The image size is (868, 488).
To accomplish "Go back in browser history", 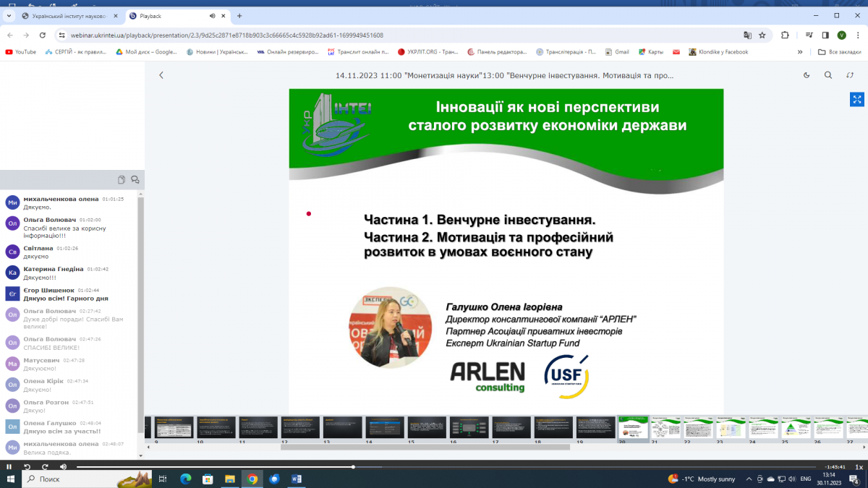I will [9, 35].
